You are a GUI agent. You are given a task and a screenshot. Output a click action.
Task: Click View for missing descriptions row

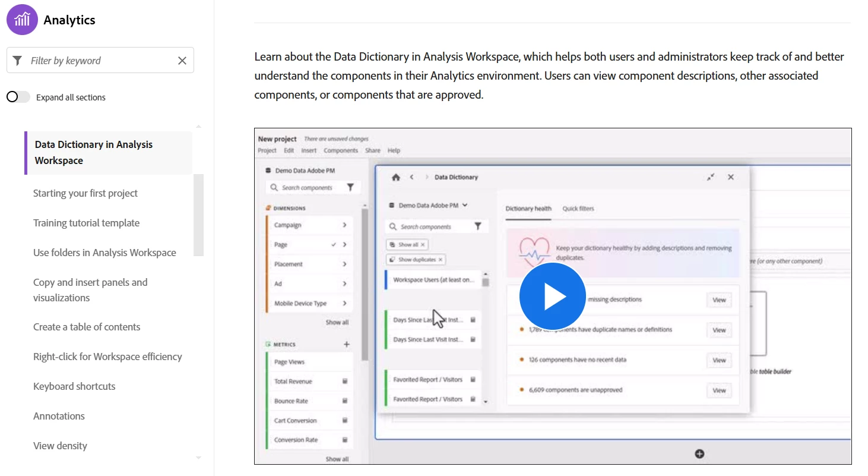tap(719, 300)
